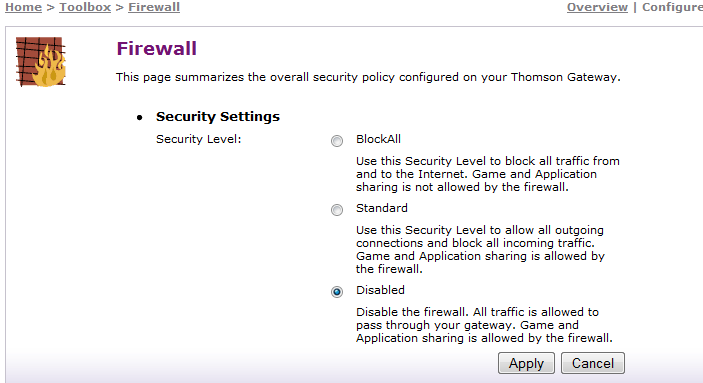Click the Security Level field label
This screenshot has height=383, width=703.
(x=199, y=139)
